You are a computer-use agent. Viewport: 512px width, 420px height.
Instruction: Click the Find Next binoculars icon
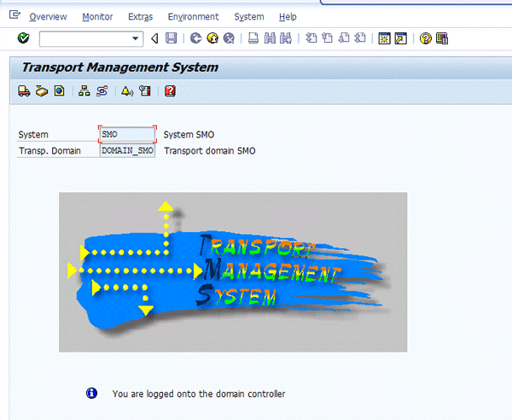(286, 38)
